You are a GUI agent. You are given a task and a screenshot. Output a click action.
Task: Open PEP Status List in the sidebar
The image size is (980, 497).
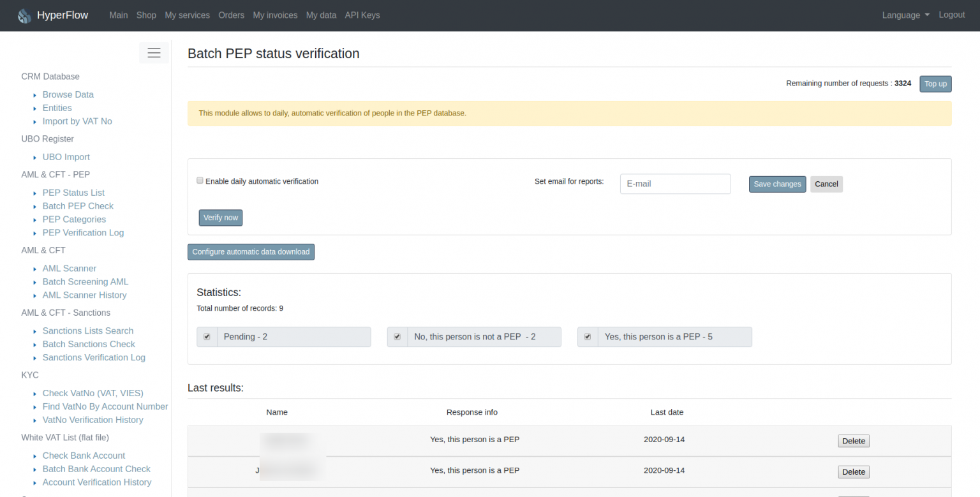pos(73,192)
